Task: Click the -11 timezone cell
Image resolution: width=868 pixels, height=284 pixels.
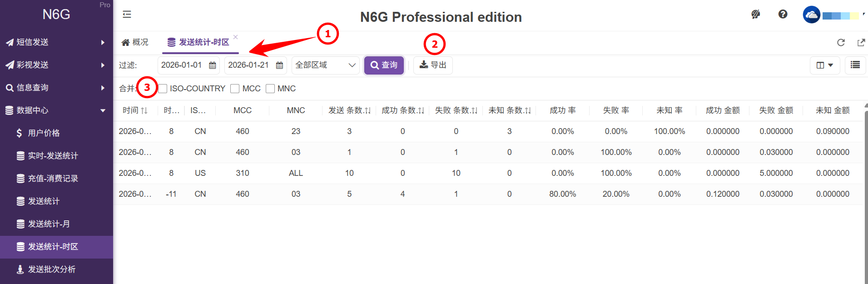Action: [x=171, y=194]
